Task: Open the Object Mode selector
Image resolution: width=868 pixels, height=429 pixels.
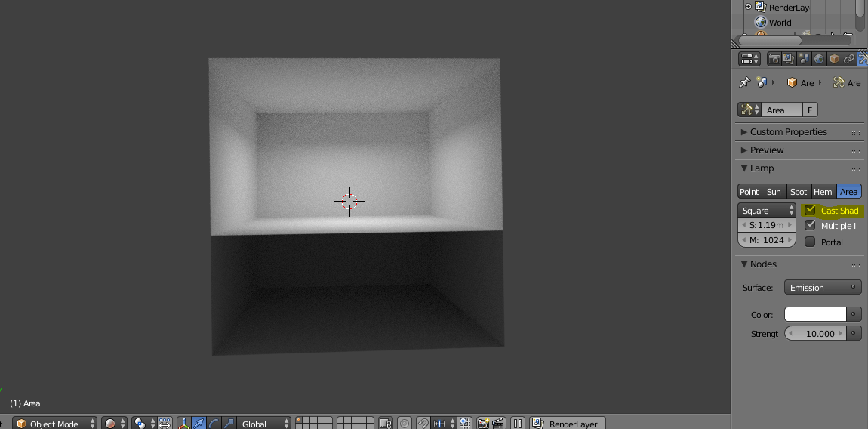Action: coord(54,424)
